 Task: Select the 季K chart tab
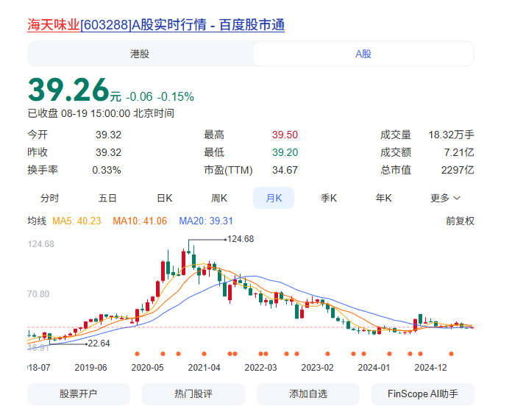(x=329, y=198)
